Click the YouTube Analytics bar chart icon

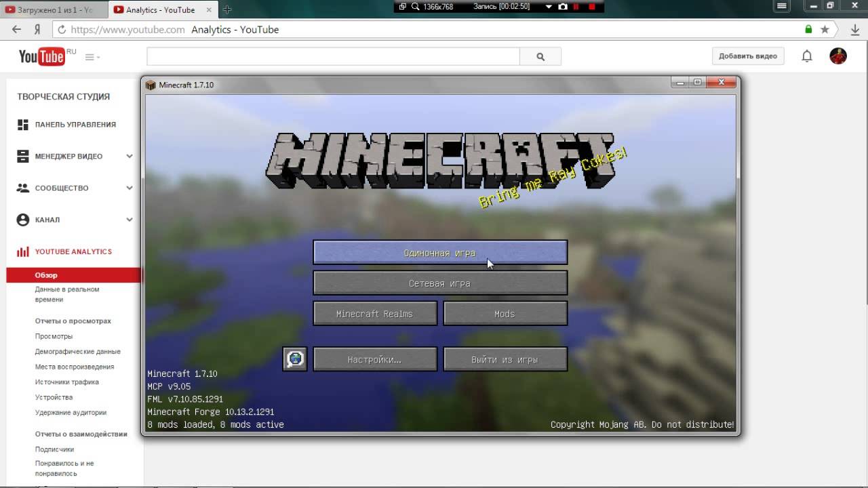point(23,251)
